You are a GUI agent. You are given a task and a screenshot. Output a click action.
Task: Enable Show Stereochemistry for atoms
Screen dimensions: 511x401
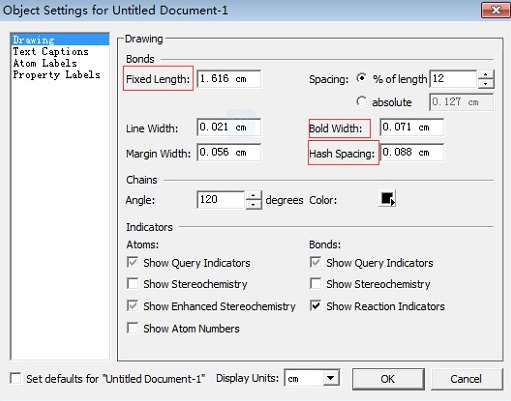click(x=133, y=284)
